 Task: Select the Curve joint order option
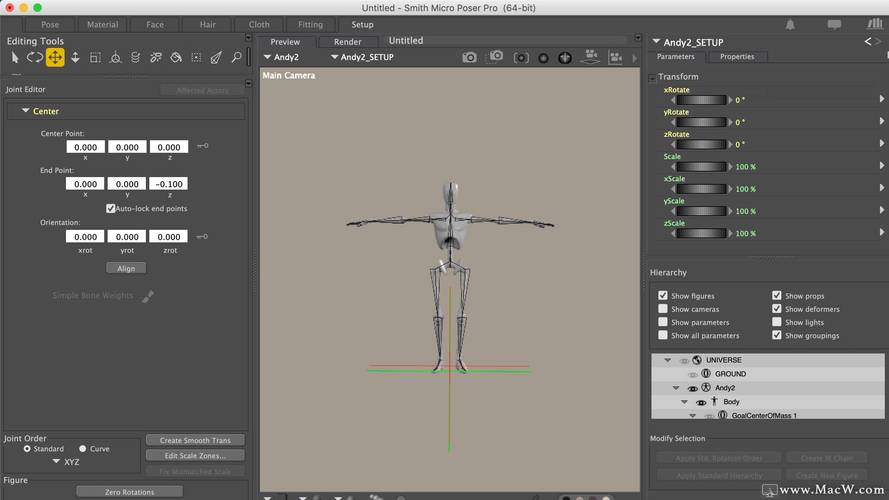pyautogui.click(x=84, y=449)
